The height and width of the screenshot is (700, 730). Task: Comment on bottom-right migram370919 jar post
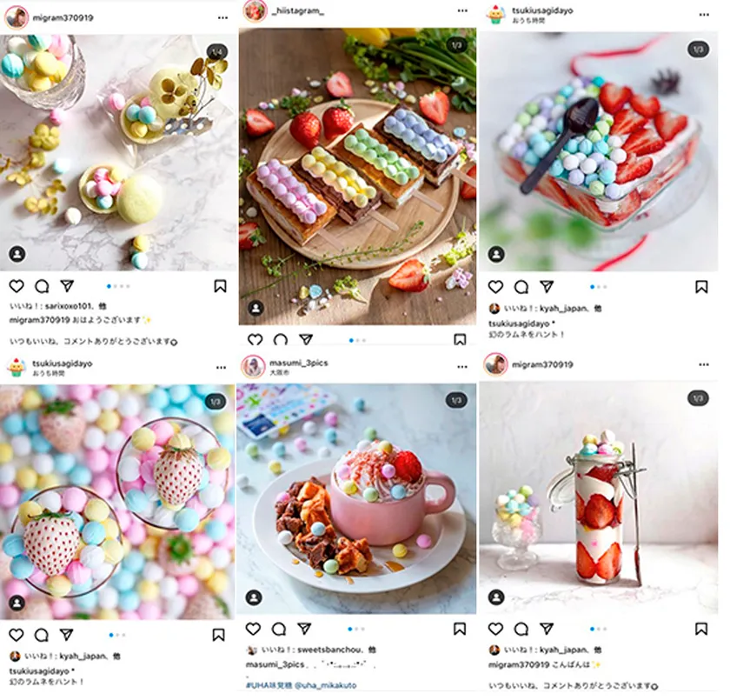coord(521,630)
